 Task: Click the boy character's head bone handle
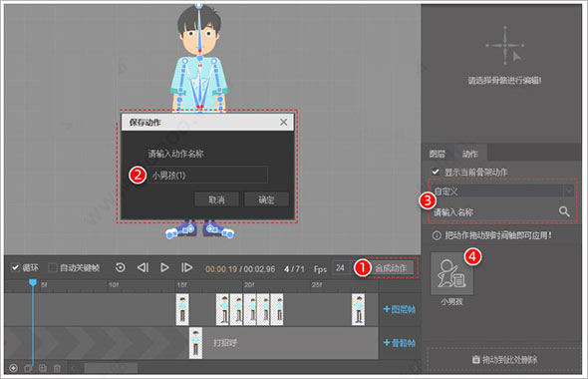(x=199, y=5)
